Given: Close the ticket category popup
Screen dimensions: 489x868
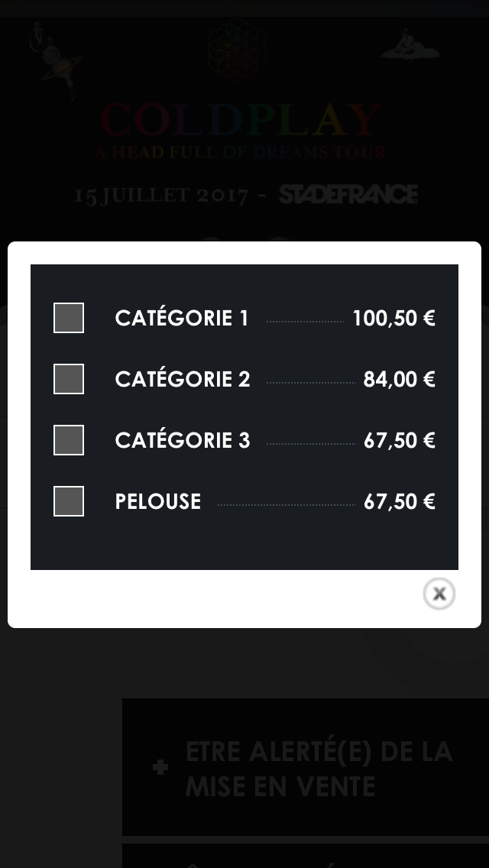Looking at the screenshot, I should tap(439, 594).
